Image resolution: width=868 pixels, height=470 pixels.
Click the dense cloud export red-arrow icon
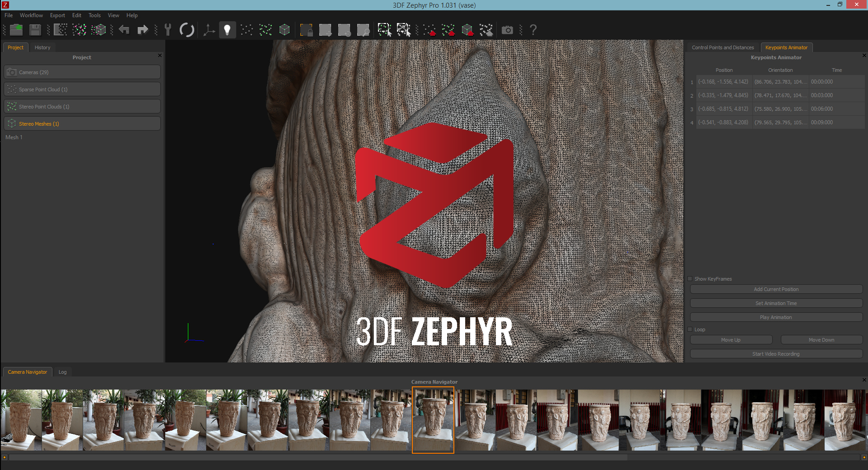pos(448,30)
